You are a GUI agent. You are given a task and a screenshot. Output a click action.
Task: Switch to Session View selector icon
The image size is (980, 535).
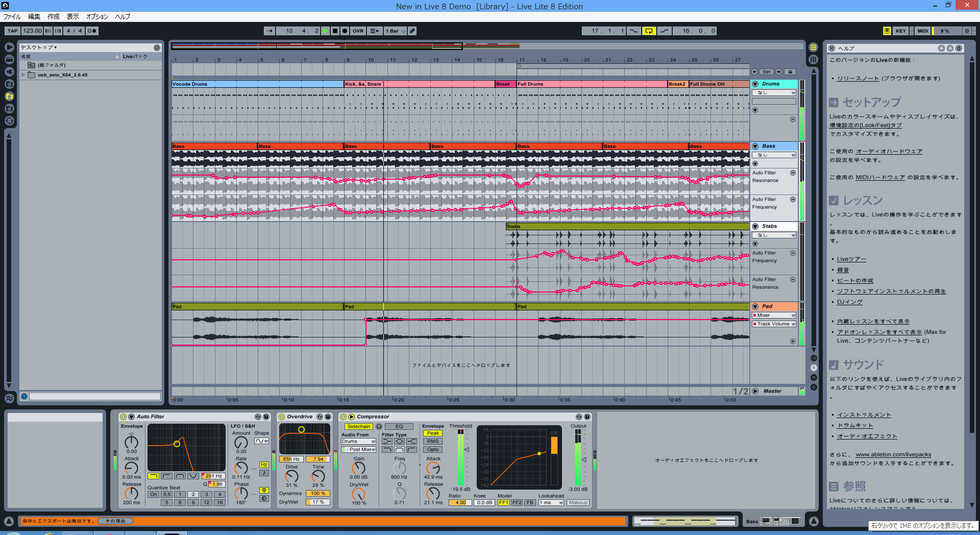pyautogui.click(x=813, y=59)
